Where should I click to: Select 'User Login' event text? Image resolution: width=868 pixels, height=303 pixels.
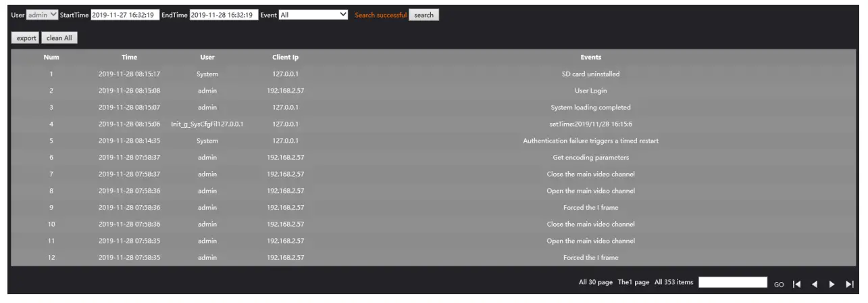[x=591, y=91]
